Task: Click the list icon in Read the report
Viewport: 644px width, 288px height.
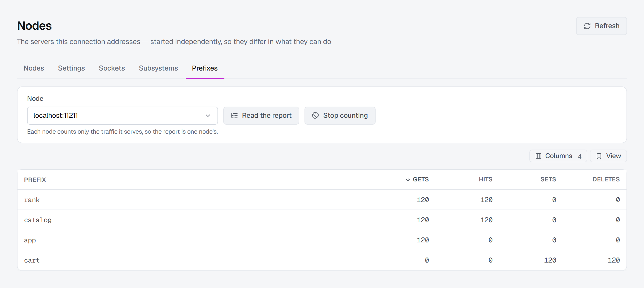Action: pos(234,116)
